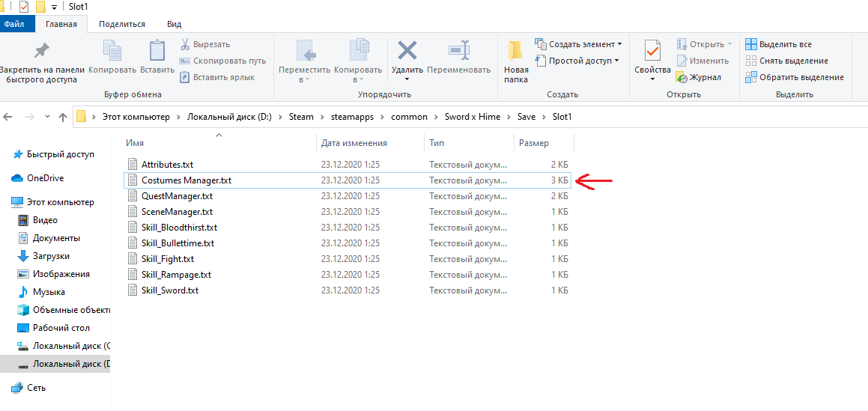Sort by Date modified column header

(x=354, y=143)
